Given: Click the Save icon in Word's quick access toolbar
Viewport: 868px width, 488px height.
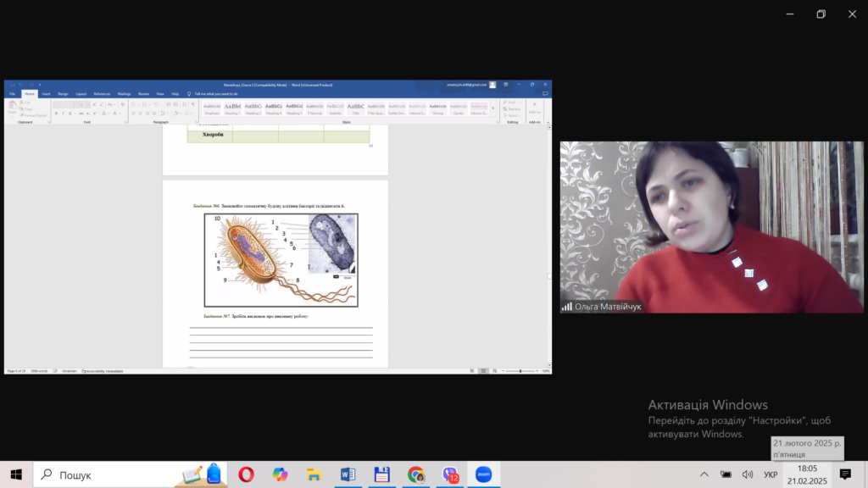Looking at the screenshot, I should coord(12,85).
